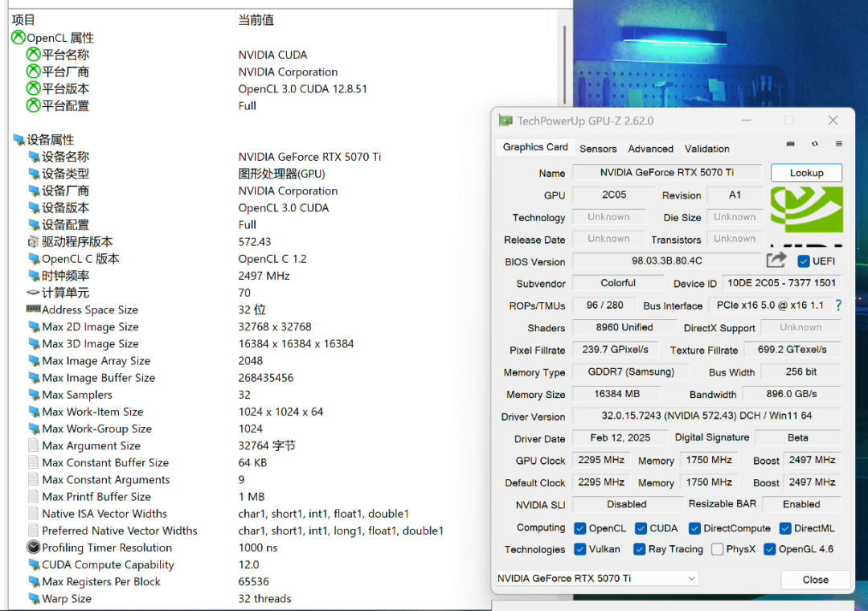Click the Max Argument Size page icon
Image resolution: width=868 pixels, height=611 pixels.
(x=33, y=445)
